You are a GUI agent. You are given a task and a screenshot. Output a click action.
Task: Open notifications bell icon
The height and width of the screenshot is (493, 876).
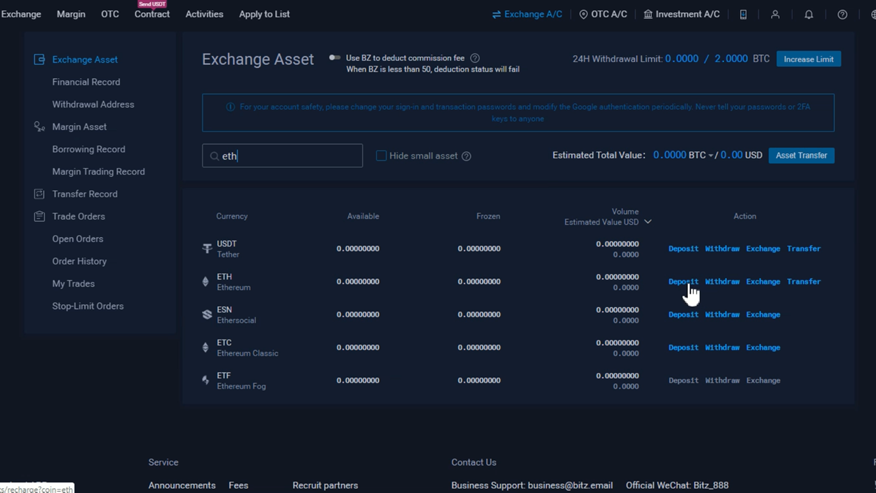[x=808, y=15]
